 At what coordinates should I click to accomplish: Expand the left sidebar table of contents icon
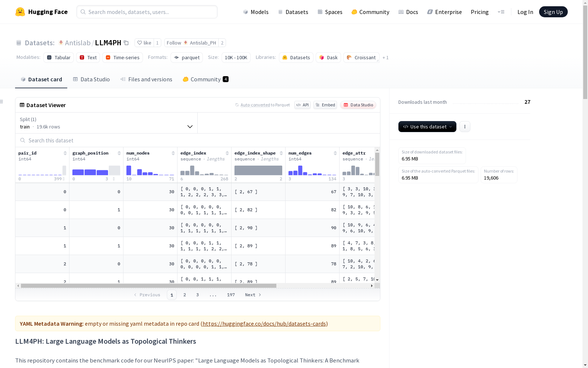click(2, 102)
